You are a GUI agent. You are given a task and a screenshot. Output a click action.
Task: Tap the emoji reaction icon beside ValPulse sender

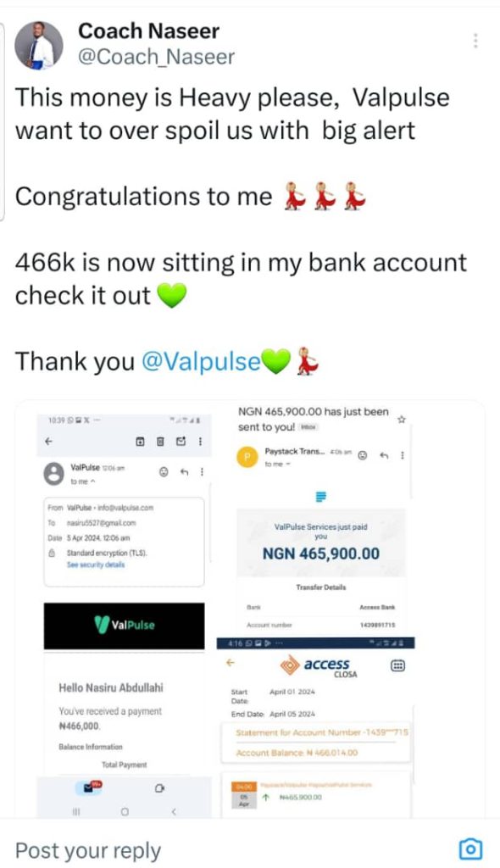164,472
